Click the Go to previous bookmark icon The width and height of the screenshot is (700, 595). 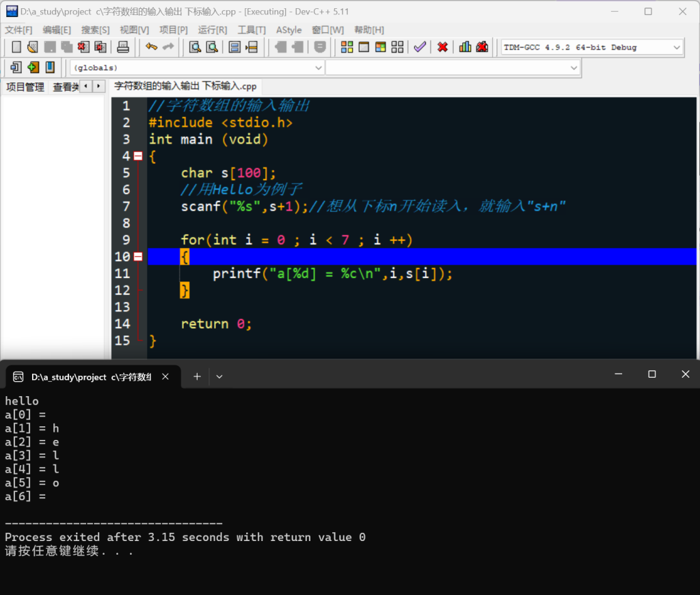click(281, 47)
